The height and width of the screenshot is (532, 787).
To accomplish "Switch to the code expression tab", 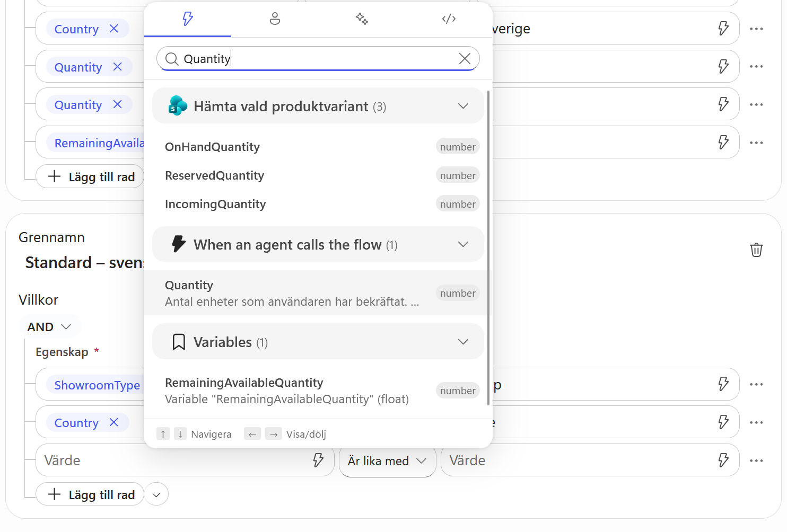I will (449, 19).
